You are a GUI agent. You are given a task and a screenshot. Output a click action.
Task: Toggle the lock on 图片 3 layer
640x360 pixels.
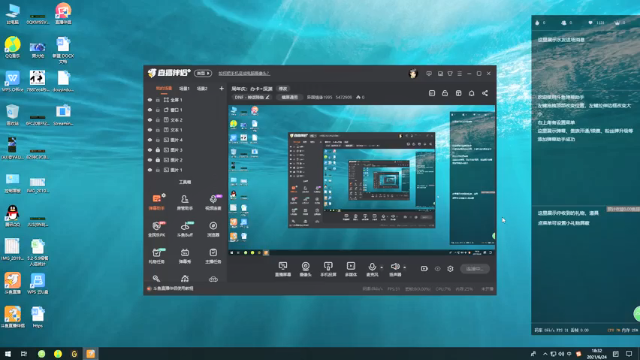158,150
